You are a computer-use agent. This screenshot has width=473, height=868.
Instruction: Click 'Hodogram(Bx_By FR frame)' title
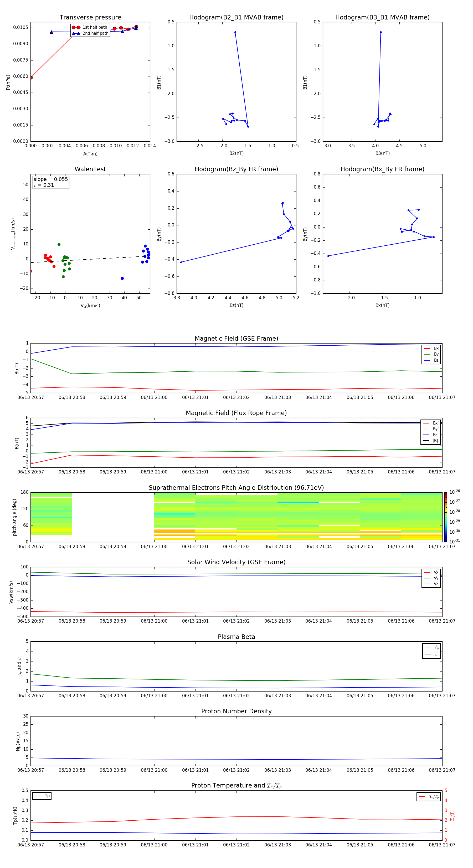point(382,169)
